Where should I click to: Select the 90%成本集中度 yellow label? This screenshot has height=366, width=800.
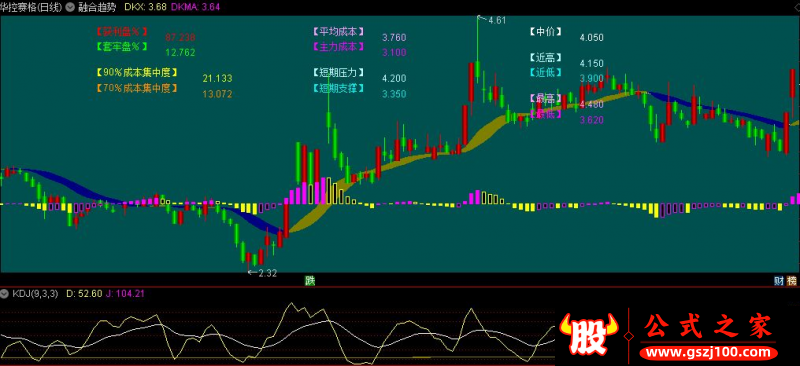(137, 72)
